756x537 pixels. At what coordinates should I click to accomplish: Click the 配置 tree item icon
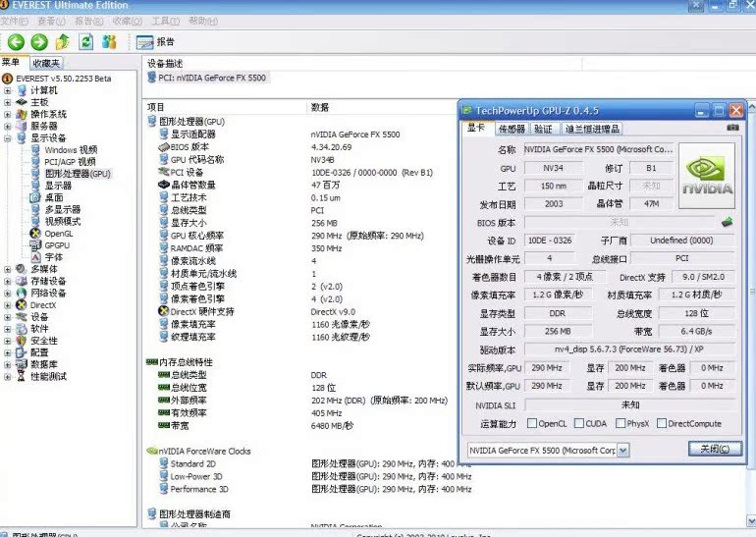pos(22,352)
